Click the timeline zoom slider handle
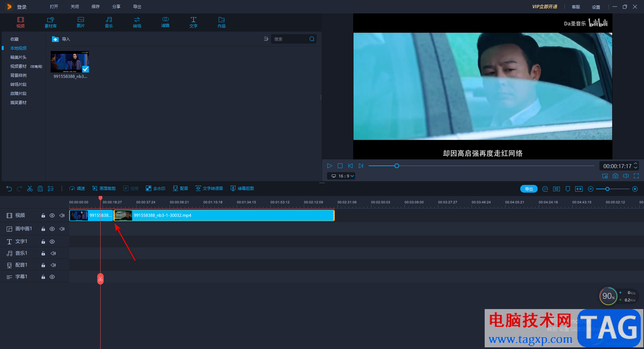644x349 pixels. (607, 189)
